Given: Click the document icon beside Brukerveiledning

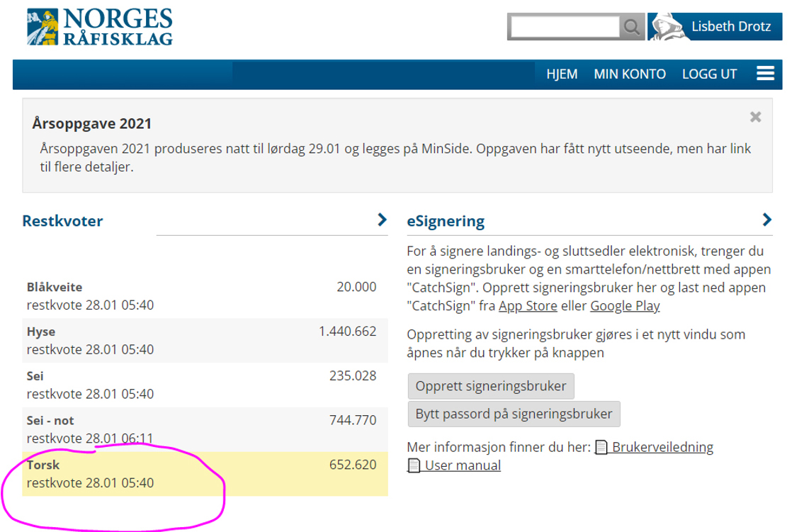Looking at the screenshot, I should [601, 448].
